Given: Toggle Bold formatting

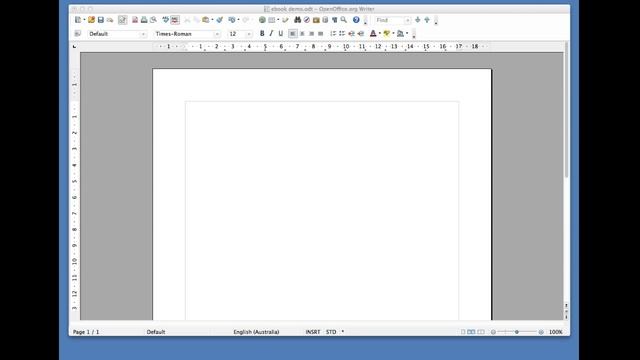Looking at the screenshot, I should point(262,33).
